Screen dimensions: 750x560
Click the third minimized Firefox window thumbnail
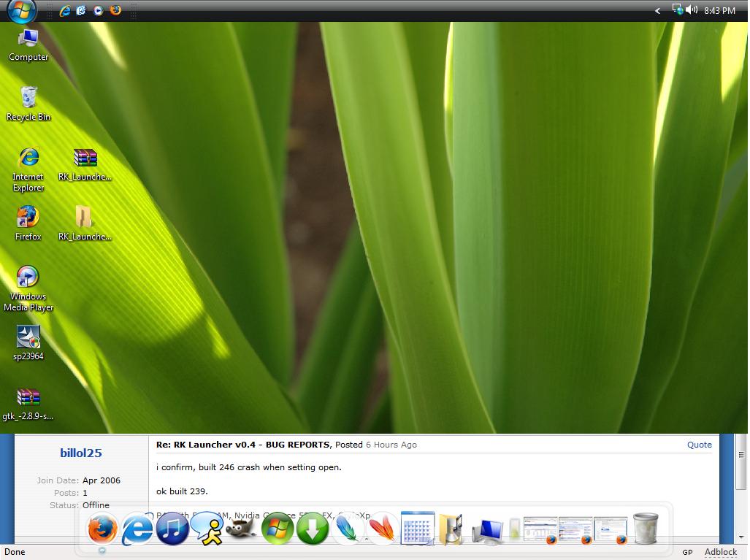pos(611,530)
